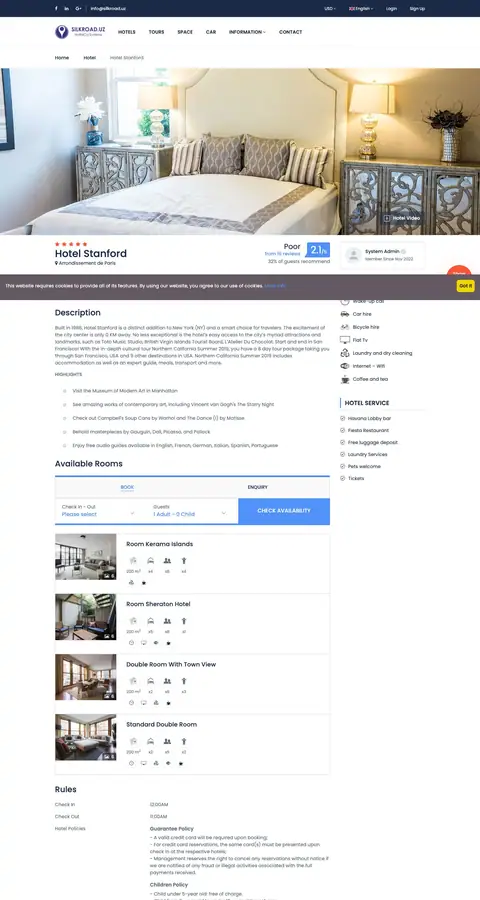Image resolution: width=480 pixels, height=900 pixels.
Task: Click the Car hire facility icon
Action: [344, 314]
